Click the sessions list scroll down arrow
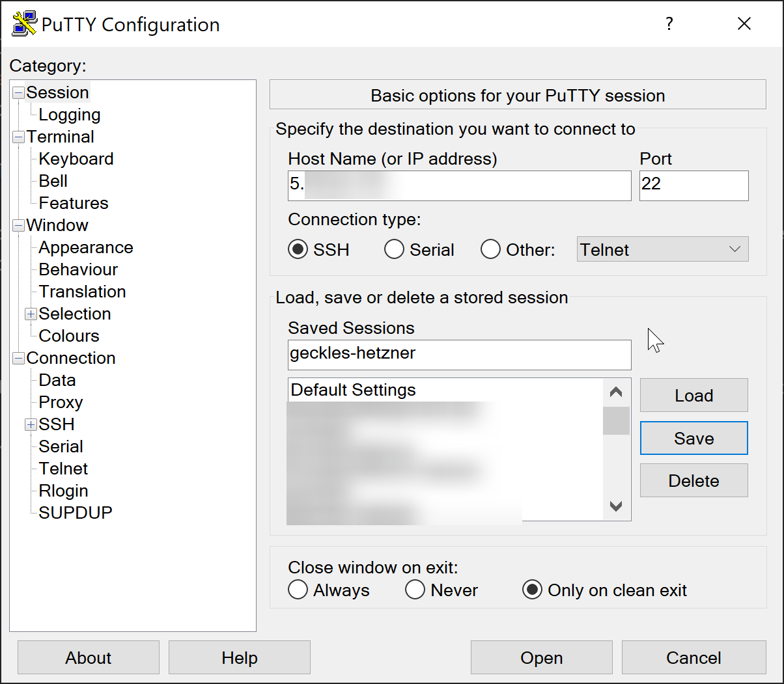The height and width of the screenshot is (684, 784). tap(616, 506)
